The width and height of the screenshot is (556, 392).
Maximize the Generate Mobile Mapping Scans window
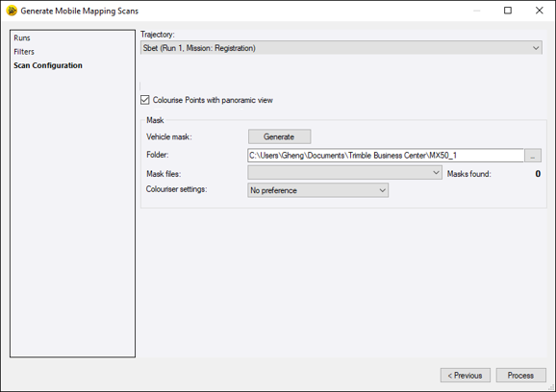tap(508, 11)
